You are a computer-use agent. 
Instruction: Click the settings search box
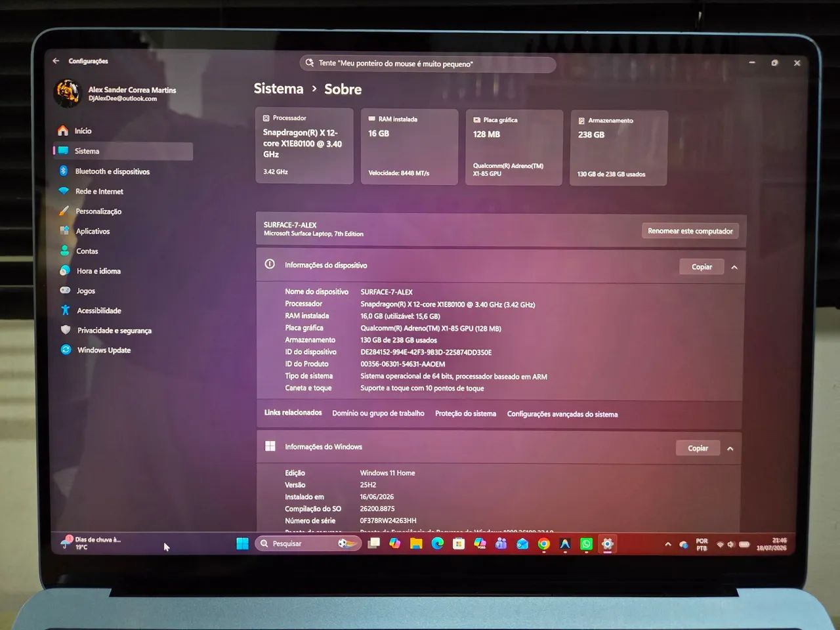428,64
